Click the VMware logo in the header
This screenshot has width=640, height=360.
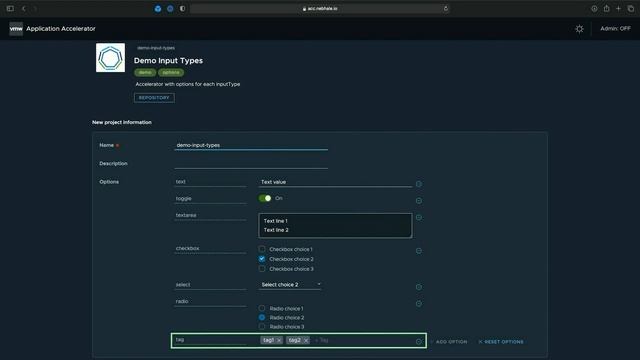click(16, 29)
